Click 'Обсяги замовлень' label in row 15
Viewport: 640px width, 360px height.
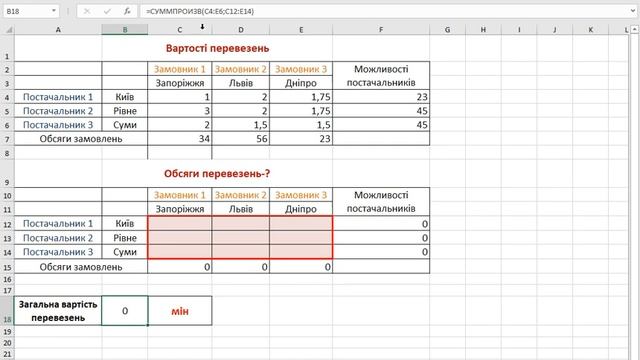(x=81, y=267)
